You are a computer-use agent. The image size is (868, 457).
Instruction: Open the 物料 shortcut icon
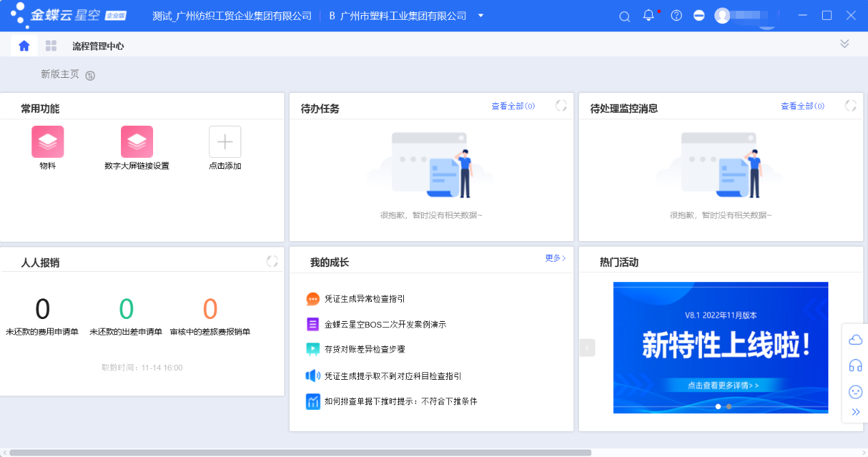coord(48,142)
